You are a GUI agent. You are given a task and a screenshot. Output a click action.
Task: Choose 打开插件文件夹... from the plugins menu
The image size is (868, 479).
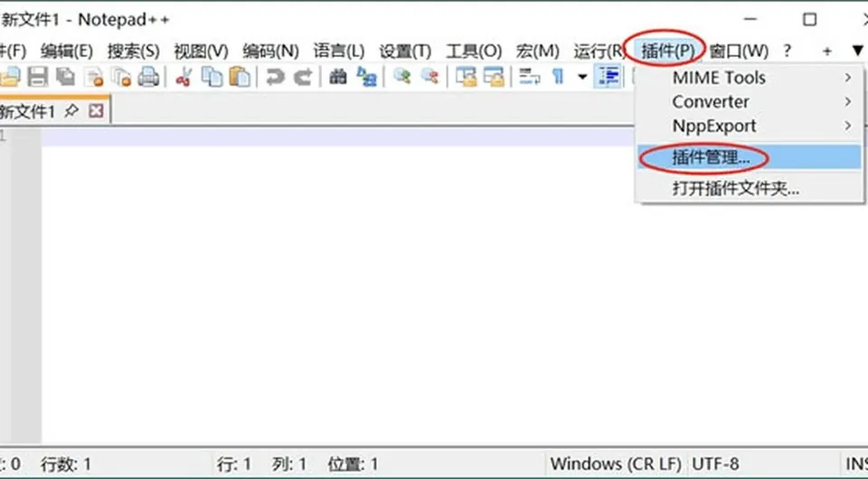tap(750, 189)
